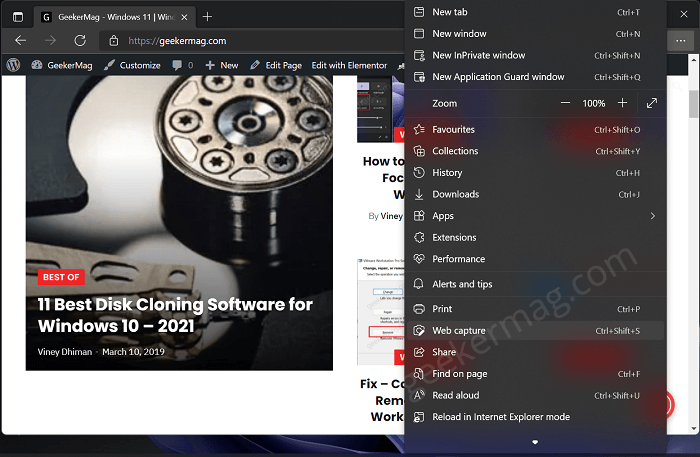Image resolution: width=700 pixels, height=457 pixels.
Task: Close the GeekerMag tab
Action: pos(184,17)
